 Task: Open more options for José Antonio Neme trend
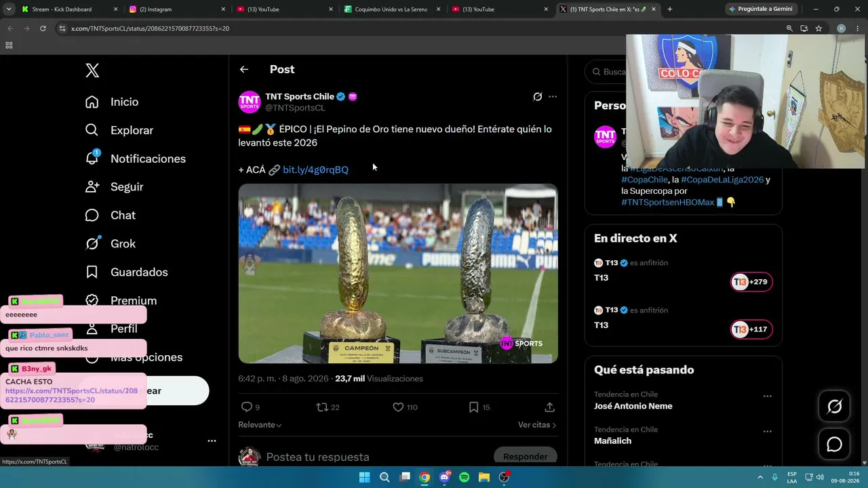[x=767, y=396]
